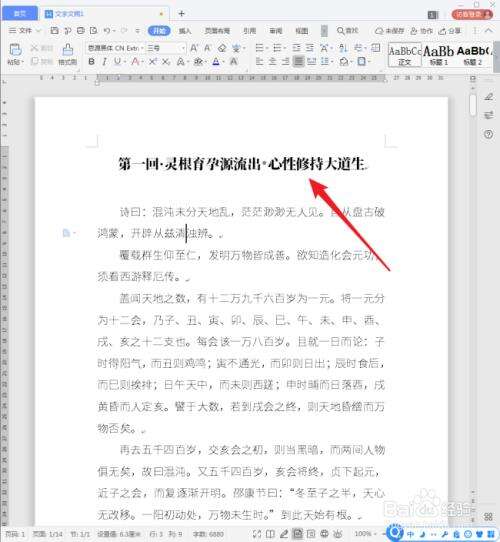This screenshot has width=500, height=542.
Task: Click the Print preview icon in quick access bar
Action: [x=94, y=31]
